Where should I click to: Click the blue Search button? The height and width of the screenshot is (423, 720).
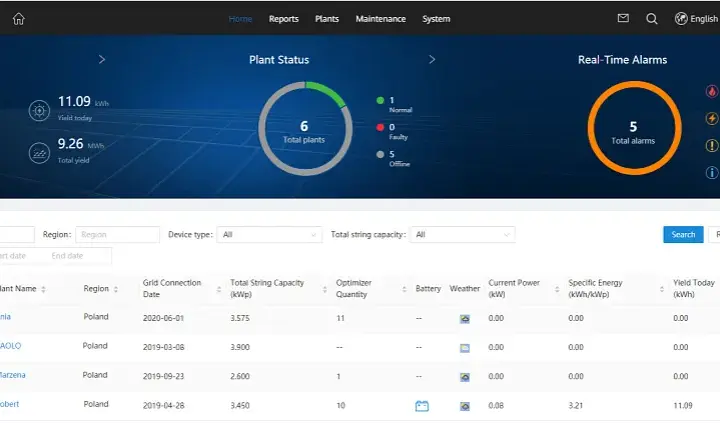683,235
